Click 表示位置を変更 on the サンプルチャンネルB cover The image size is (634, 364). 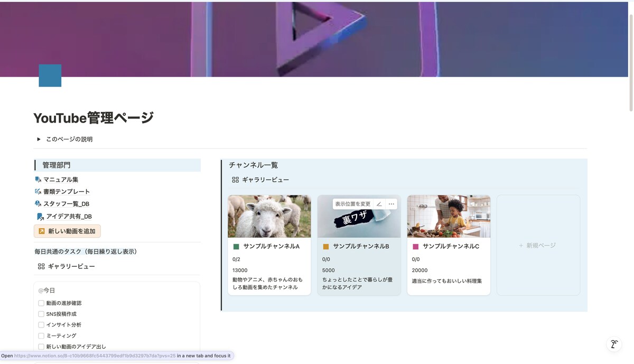click(x=353, y=204)
